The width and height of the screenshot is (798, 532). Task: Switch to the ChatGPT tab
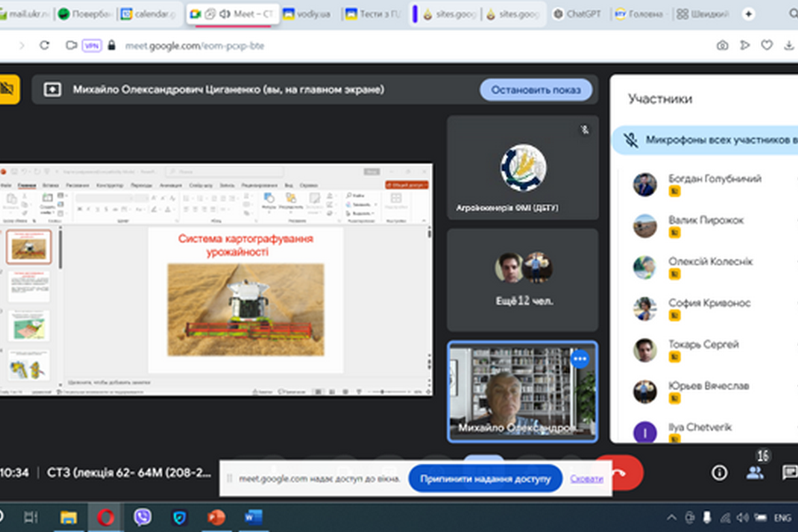[577, 14]
